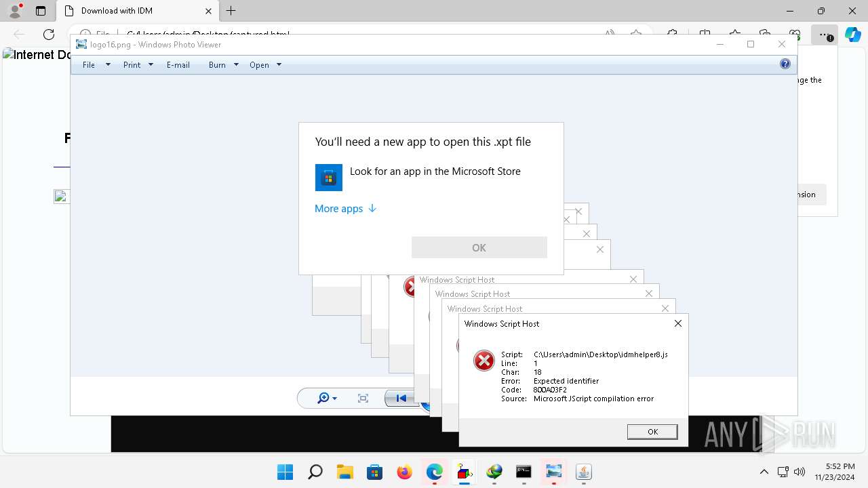Click the error code 800A03F2

pos(551,390)
